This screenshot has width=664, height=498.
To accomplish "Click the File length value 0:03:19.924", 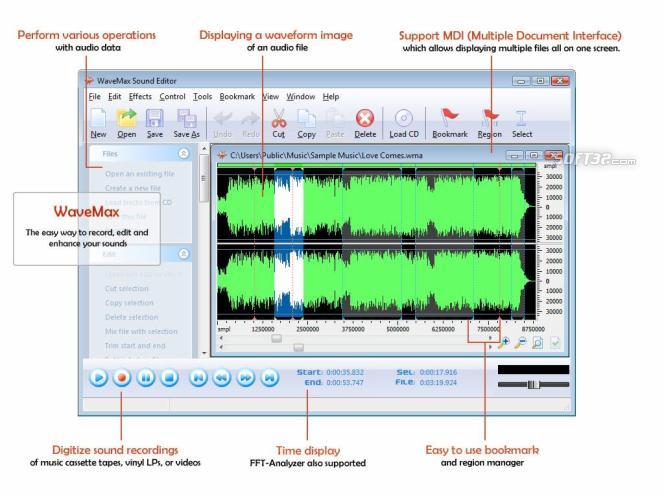I will (x=438, y=382).
